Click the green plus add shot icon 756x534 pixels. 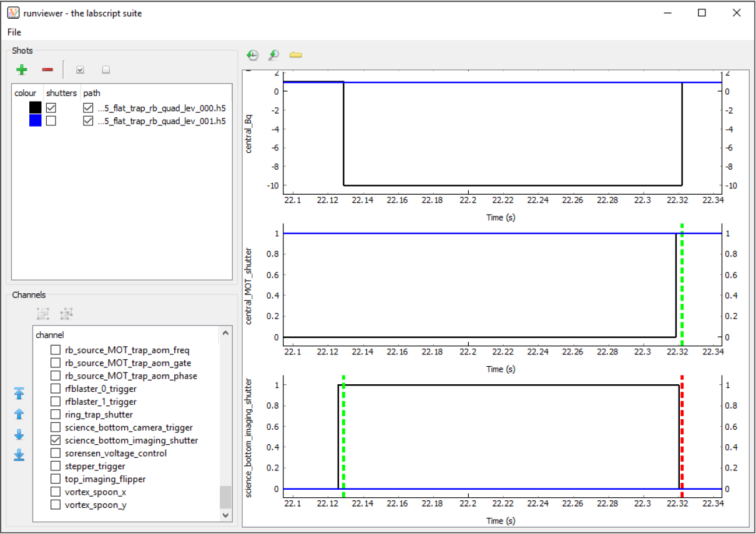click(22, 70)
